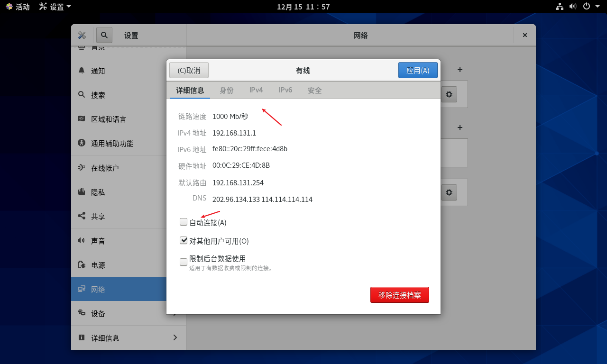Click the battery icon beside 电源

[81, 265]
